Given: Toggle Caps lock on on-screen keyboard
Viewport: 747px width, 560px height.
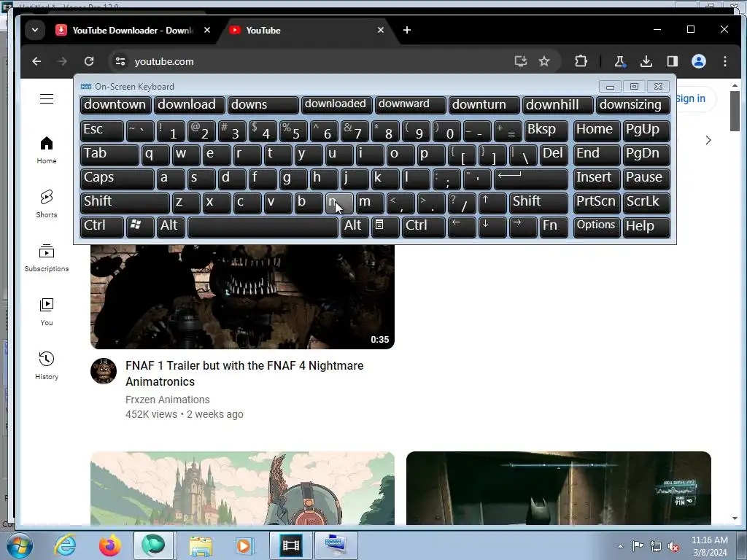Looking at the screenshot, I should click(x=117, y=179).
